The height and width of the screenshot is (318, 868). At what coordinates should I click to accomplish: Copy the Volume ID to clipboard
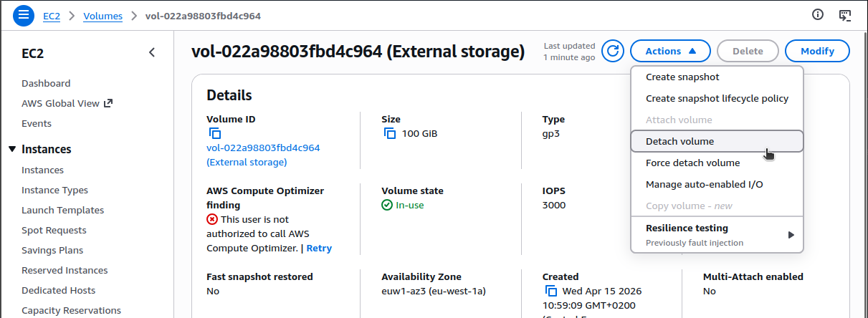(x=215, y=133)
